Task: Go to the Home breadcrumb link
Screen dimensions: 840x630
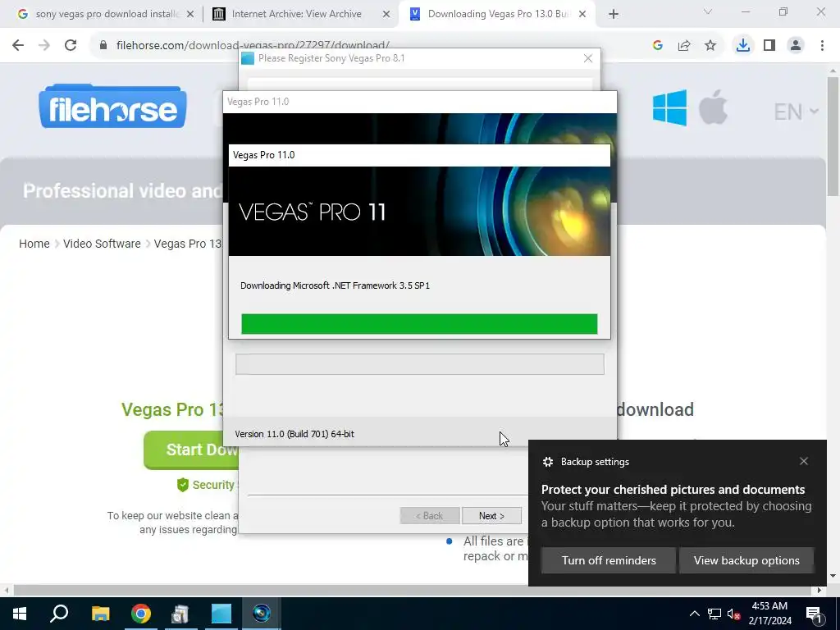Action: 34,244
